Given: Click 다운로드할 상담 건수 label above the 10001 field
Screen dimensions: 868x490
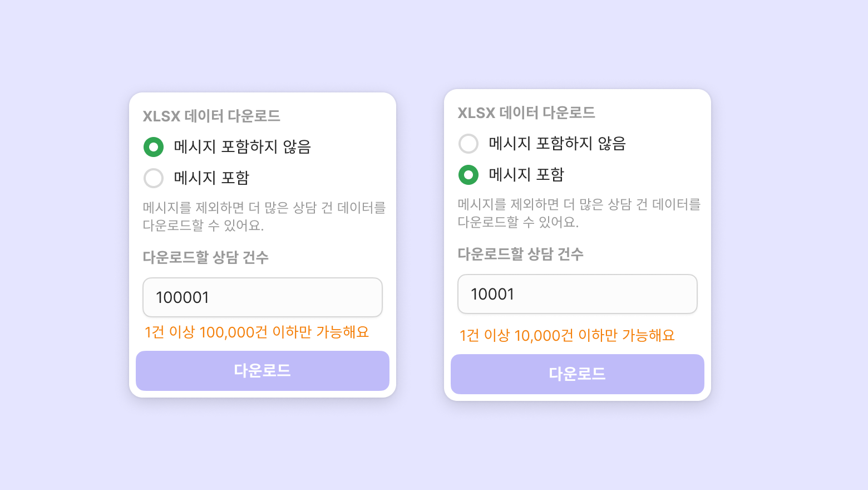Looking at the screenshot, I should tap(521, 254).
